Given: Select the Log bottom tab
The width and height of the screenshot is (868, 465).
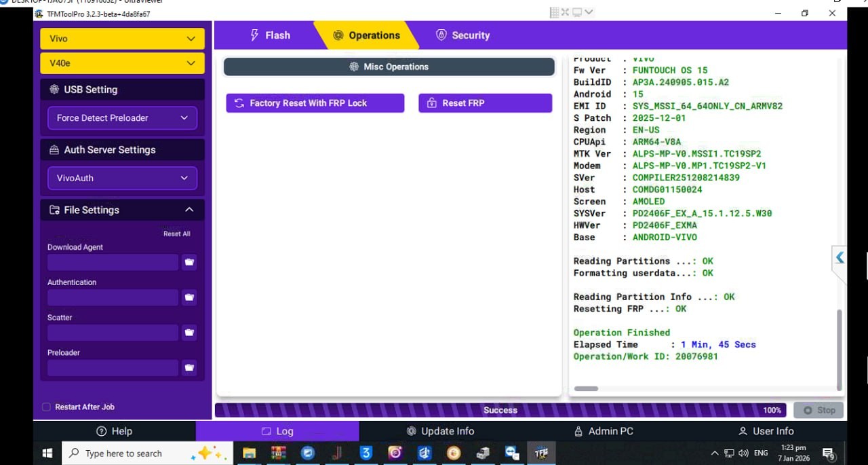Looking at the screenshot, I should [277, 431].
